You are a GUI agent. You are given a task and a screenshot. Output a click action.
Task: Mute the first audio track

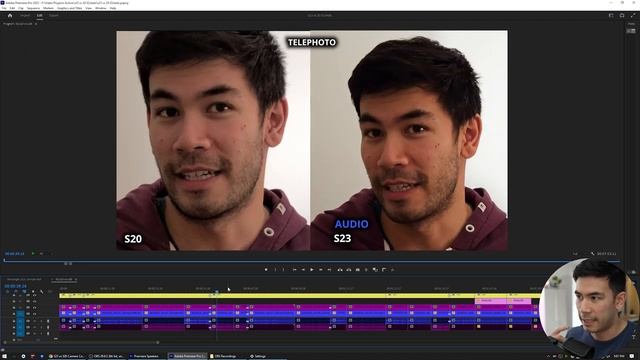35,320
